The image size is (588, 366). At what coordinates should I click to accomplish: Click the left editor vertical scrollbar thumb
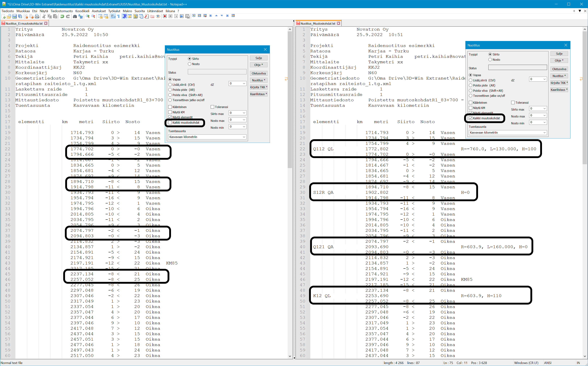290,100
